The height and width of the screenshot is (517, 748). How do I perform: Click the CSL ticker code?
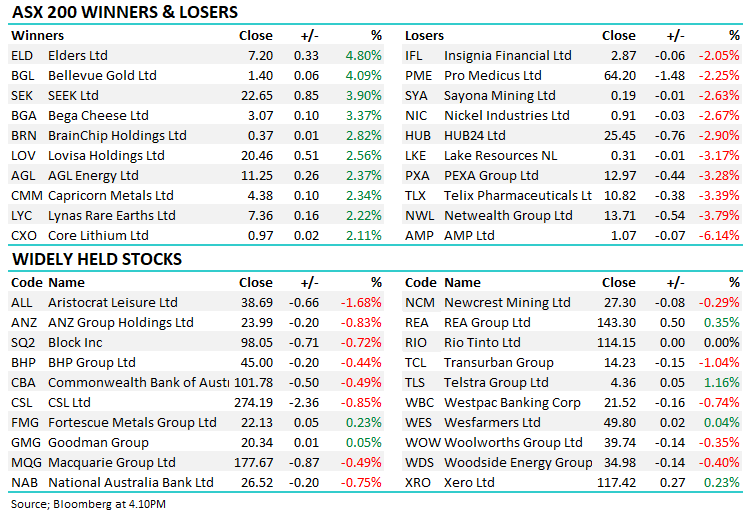[x=22, y=403]
